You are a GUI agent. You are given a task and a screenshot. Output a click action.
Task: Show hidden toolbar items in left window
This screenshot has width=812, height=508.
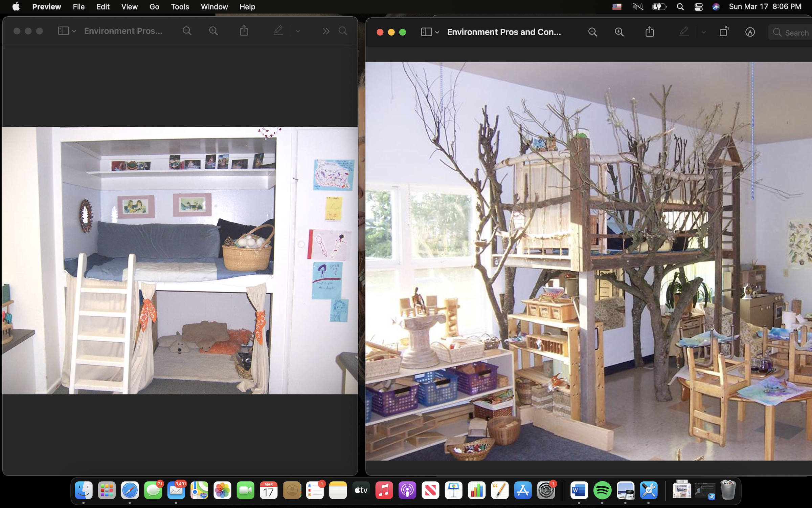326,31
